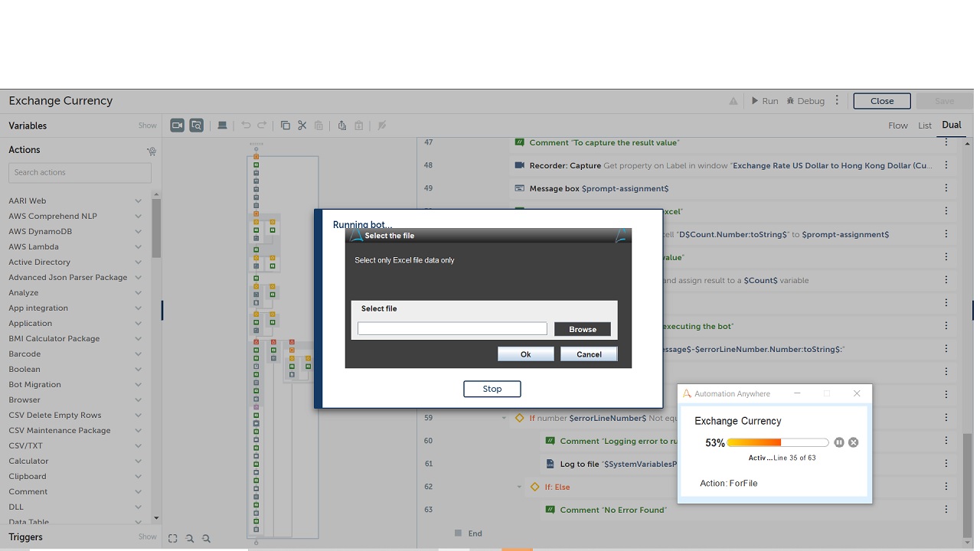Collapse the If: Else block at line 62
The image size is (980, 551).
coord(519,487)
